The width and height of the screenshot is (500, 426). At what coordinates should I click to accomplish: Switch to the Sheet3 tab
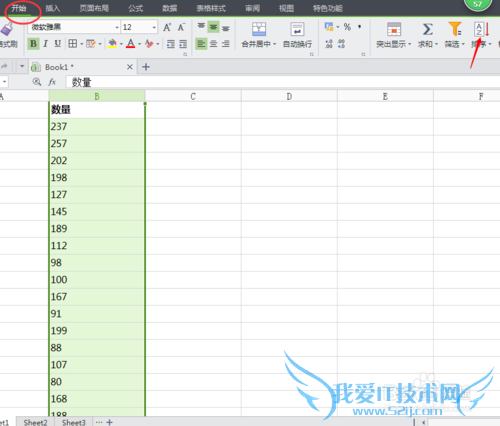tap(74, 422)
